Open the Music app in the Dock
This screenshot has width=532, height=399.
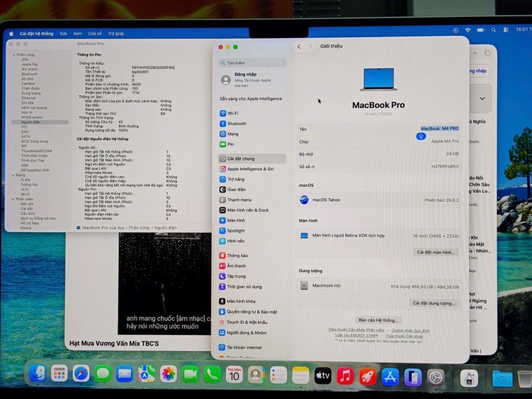pyautogui.click(x=345, y=376)
